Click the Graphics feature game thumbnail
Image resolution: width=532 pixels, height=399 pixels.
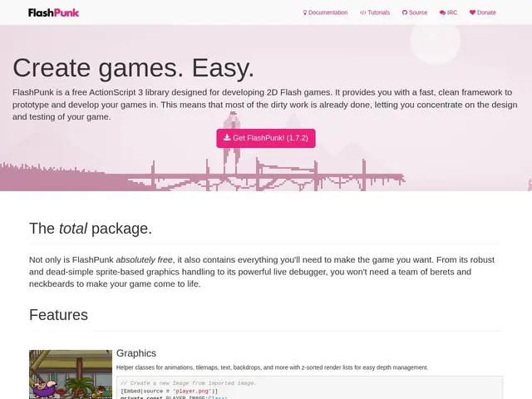click(71, 375)
